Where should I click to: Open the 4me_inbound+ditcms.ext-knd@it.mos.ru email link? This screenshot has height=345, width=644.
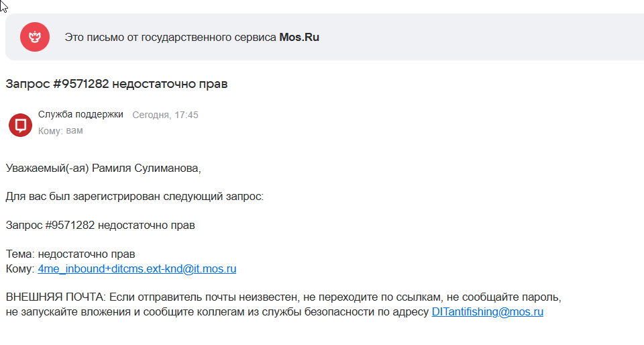(x=137, y=268)
